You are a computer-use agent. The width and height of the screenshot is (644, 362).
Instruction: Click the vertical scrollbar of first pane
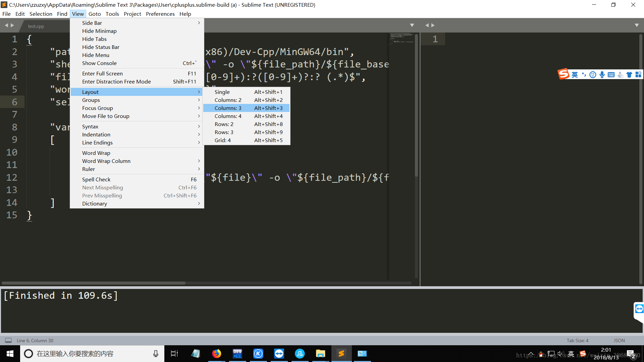[x=417, y=106]
